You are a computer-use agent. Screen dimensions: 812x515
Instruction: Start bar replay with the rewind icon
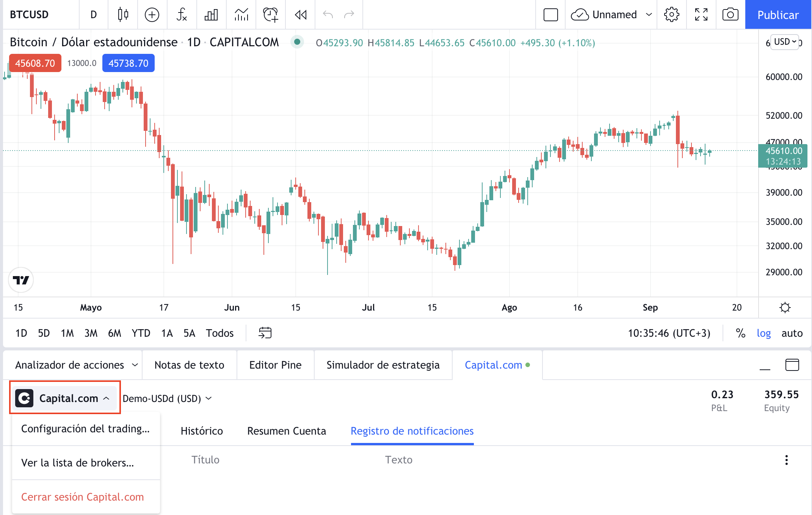(301, 15)
